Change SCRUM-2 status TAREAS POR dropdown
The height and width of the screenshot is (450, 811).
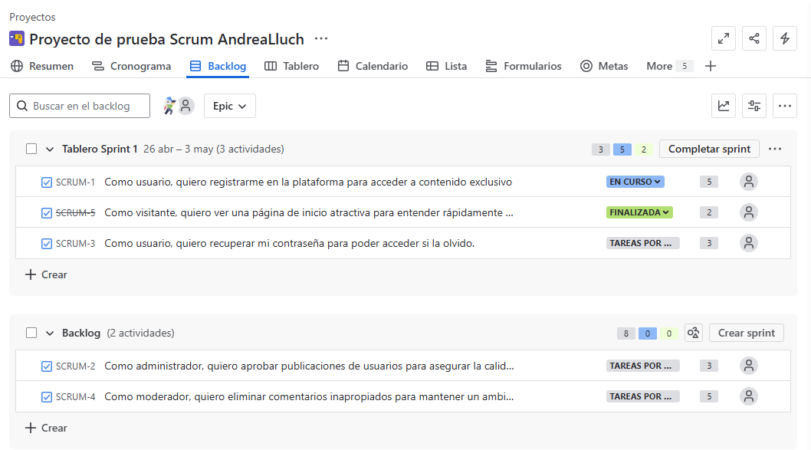tap(642, 366)
